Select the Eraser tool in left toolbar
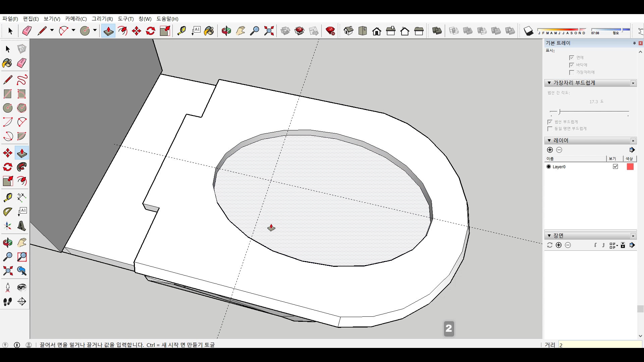 pyautogui.click(x=22, y=63)
